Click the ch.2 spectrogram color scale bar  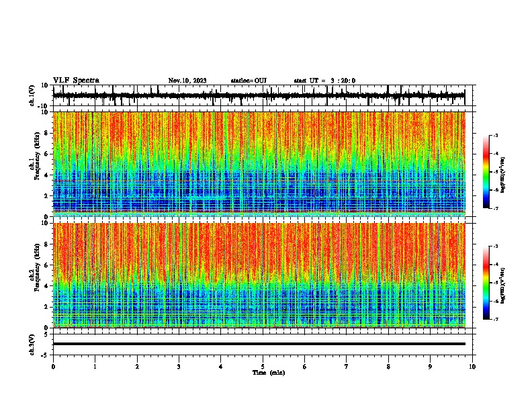(x=486, y=283)
